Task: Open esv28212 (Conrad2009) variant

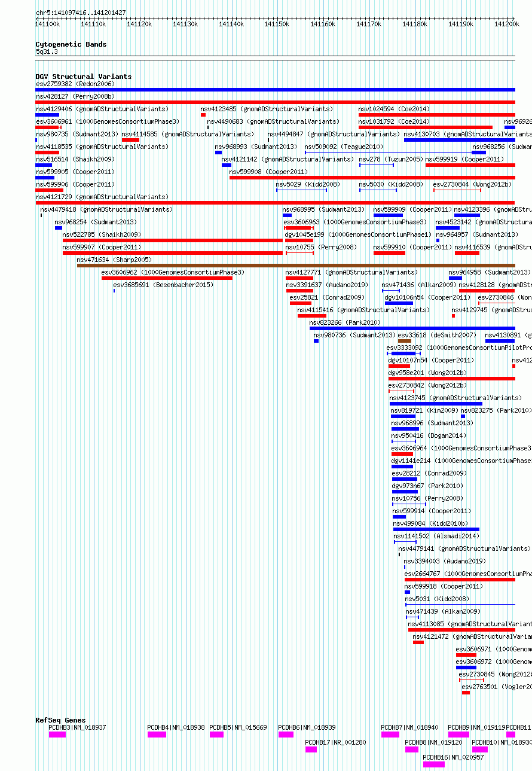Action: 428,473
